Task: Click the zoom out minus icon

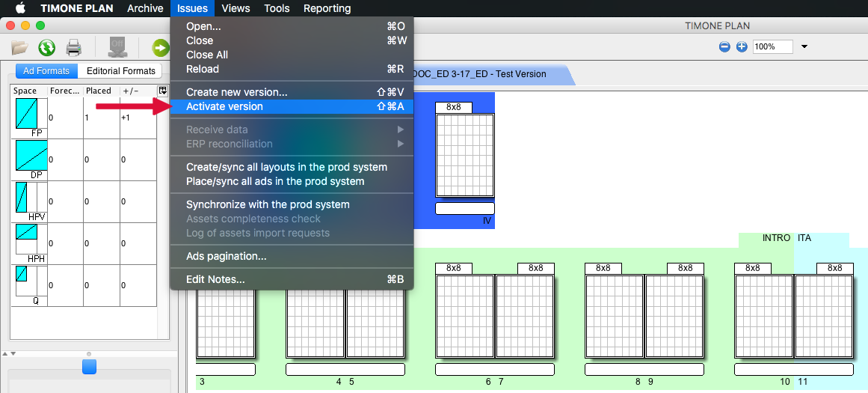Action: pos(724,46)
